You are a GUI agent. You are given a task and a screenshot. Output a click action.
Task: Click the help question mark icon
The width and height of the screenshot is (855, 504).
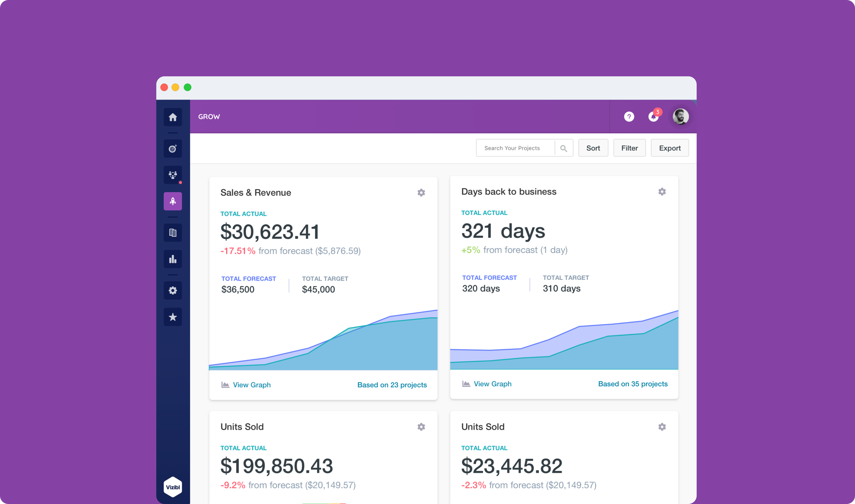[629, 117]
